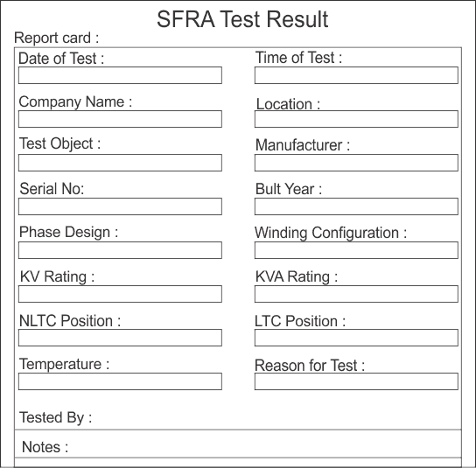
Task: Select the Phase Design input field
Action: click(120, 250)
